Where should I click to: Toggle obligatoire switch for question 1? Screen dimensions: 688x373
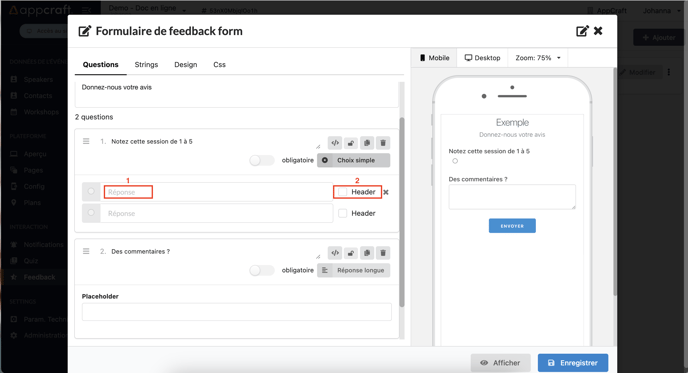tap(262, 161)
